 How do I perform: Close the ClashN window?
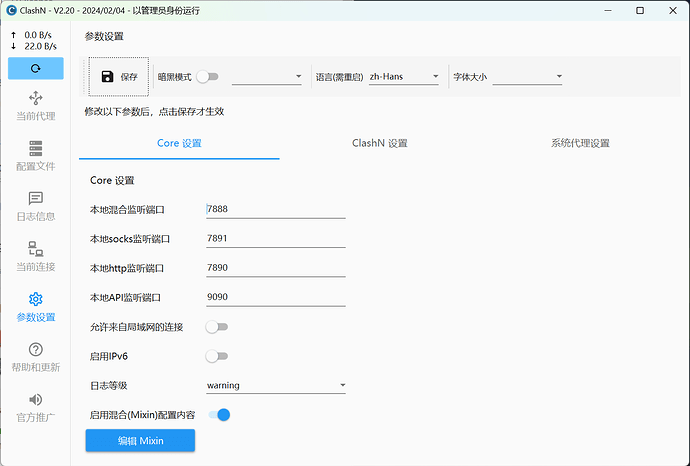click(x=673, y=11)
